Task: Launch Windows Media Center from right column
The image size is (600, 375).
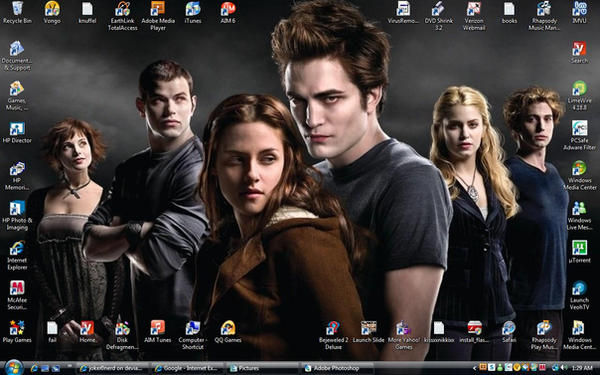Action: click(x=579, y=175)
